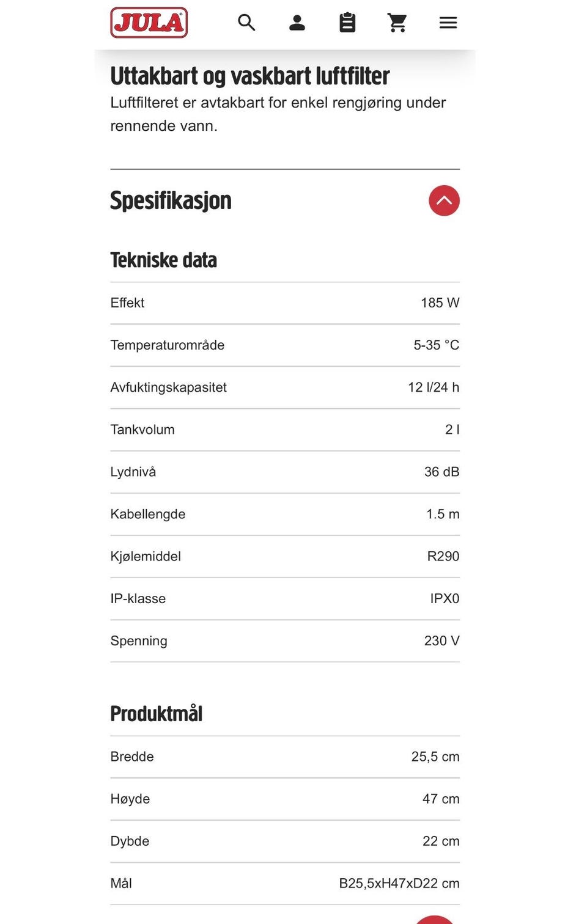
Task: Click the Spesifikasjon heading
Action: coord(171,200)
